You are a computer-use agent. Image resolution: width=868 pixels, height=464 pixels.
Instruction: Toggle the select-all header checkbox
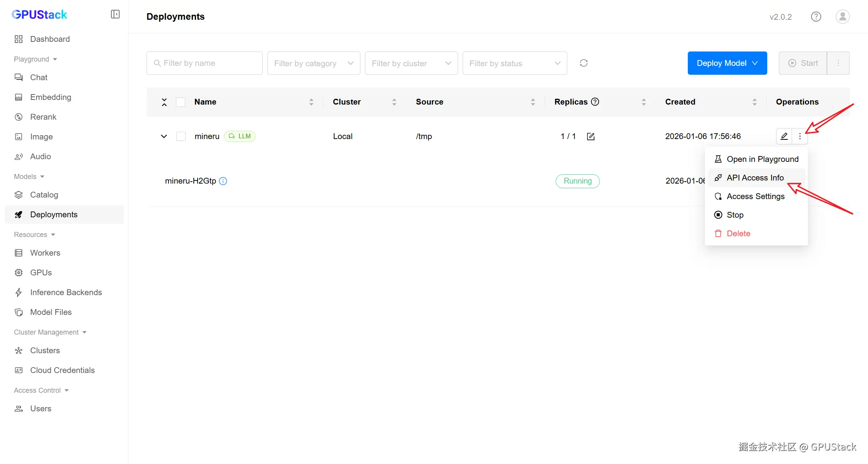click(181, 102)
